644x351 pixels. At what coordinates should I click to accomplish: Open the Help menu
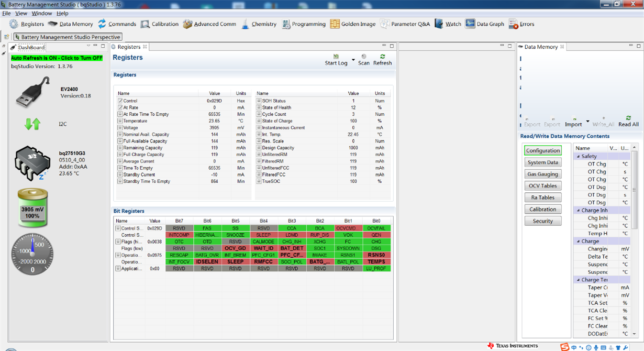62,13
